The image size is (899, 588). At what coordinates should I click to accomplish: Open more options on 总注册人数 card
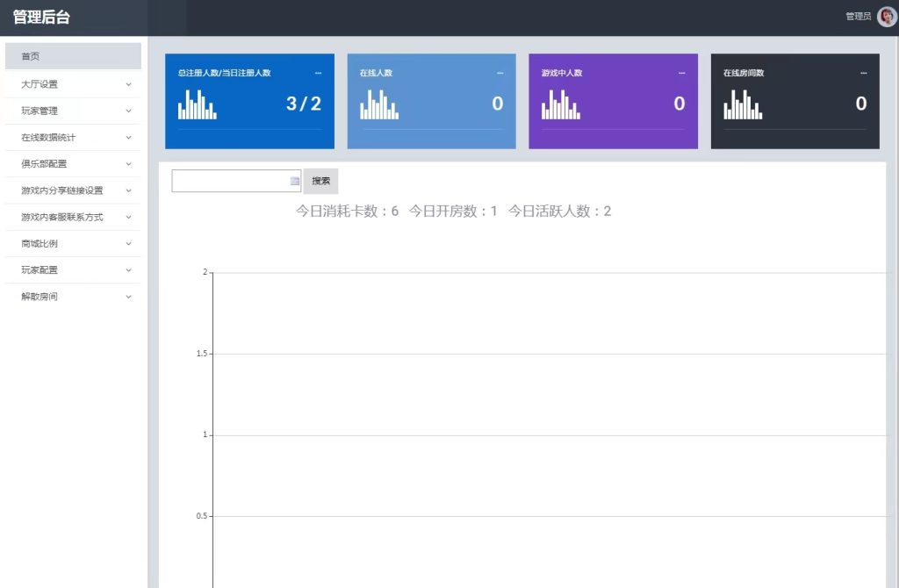click(318, 73)
